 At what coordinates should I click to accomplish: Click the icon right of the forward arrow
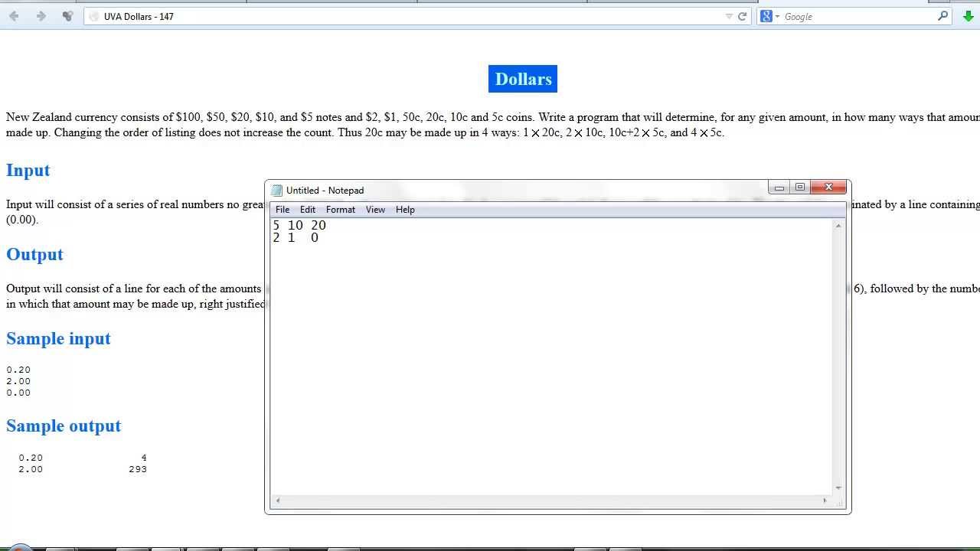[67, 16]
